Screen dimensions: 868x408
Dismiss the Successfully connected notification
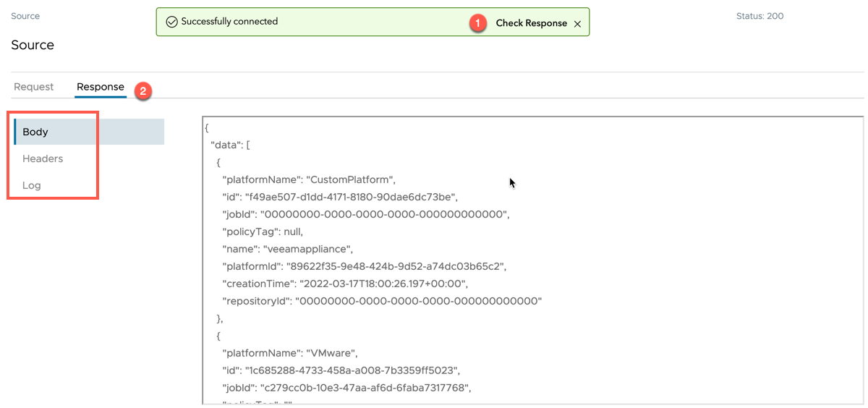(577, 24)
